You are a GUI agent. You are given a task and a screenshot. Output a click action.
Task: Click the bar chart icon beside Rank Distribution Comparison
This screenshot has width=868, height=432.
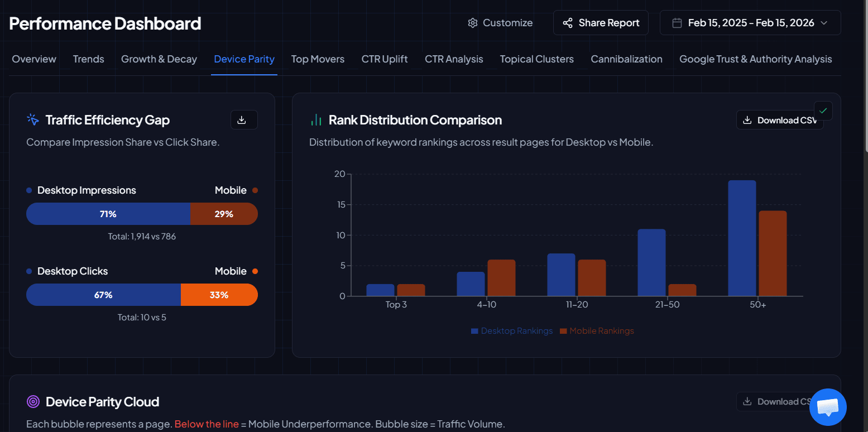tap(316, 119)
